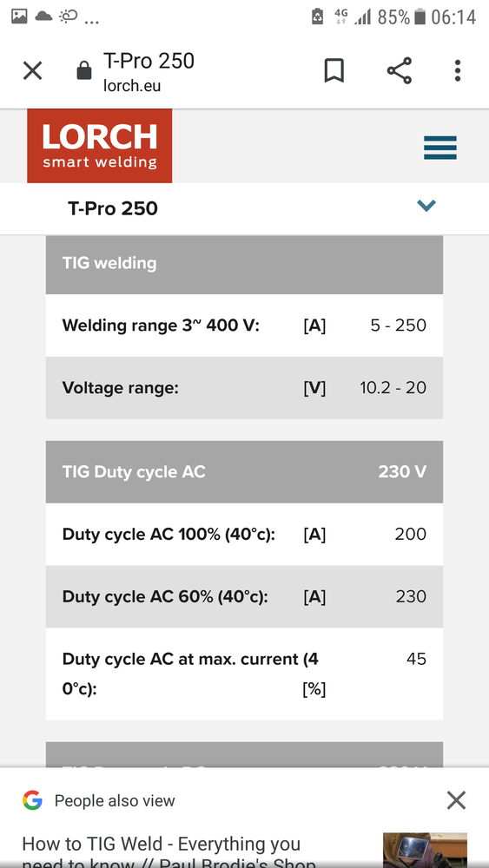Tap the T-Pro 250 section title bar
Image resolution: width=489 pixels, height=868 pixels.
coord(244,208)
